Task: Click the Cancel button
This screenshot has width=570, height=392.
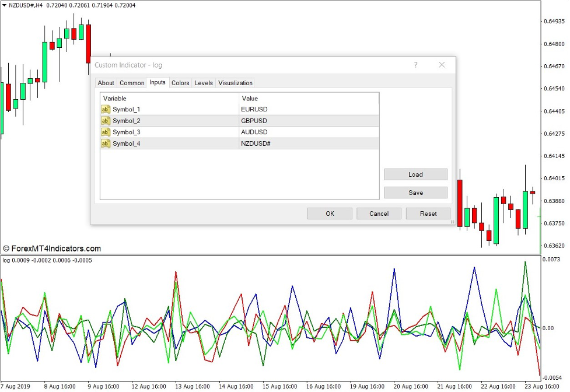Action: click(379, 213)
